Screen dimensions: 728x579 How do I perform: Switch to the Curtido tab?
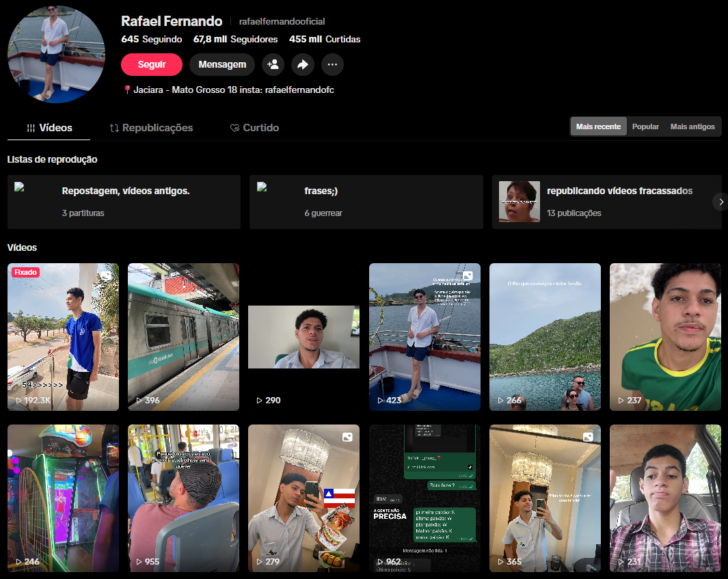(x=254, y=128)
